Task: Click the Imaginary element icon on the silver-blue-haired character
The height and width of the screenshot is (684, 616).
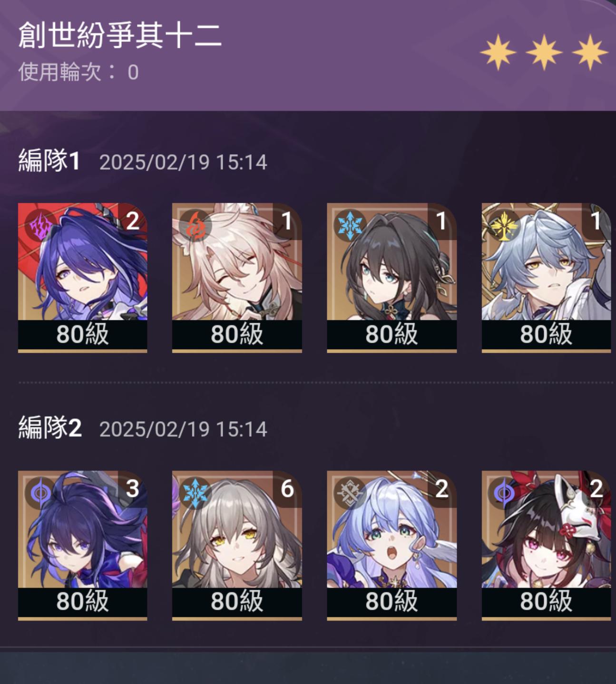Action: (x=504, y=225)
